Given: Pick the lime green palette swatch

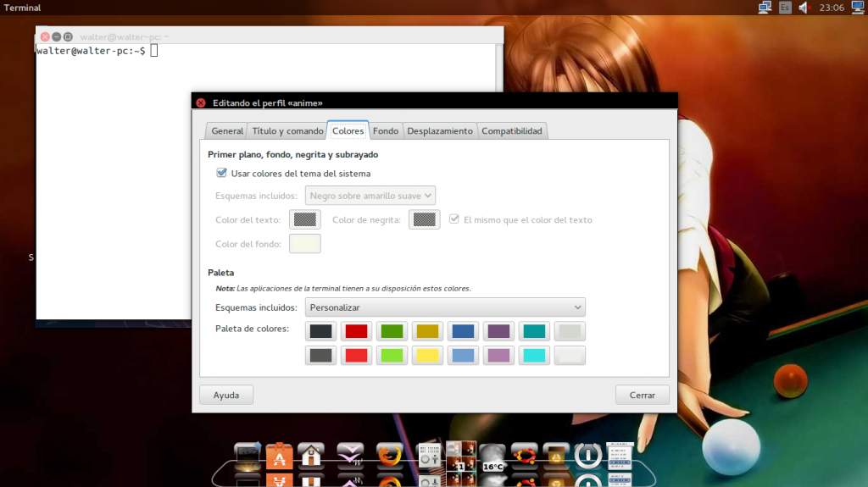Looking at the screenshot, I should (392, 355).
